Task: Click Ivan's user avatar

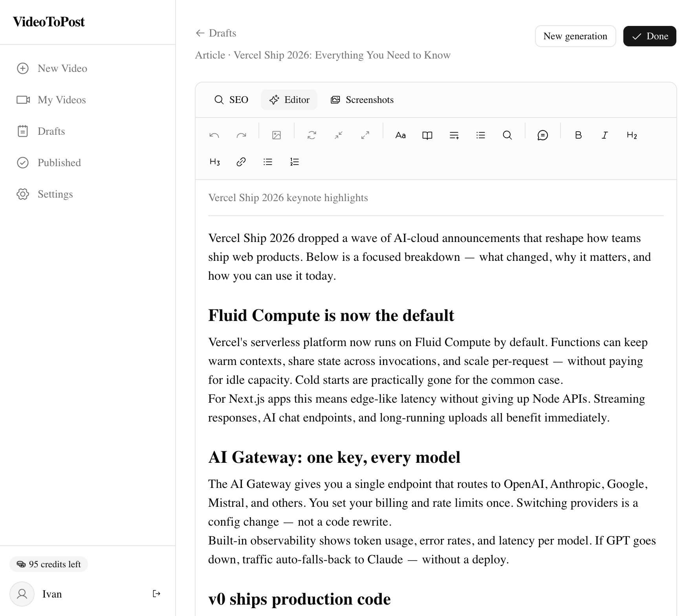Action: (x=22, y=594)
